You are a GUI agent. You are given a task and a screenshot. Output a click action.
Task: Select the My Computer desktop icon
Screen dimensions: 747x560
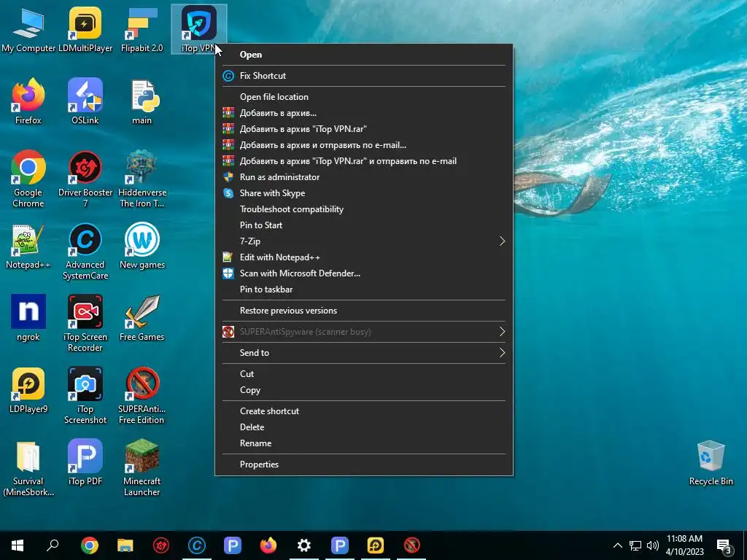tap(28, 29)
